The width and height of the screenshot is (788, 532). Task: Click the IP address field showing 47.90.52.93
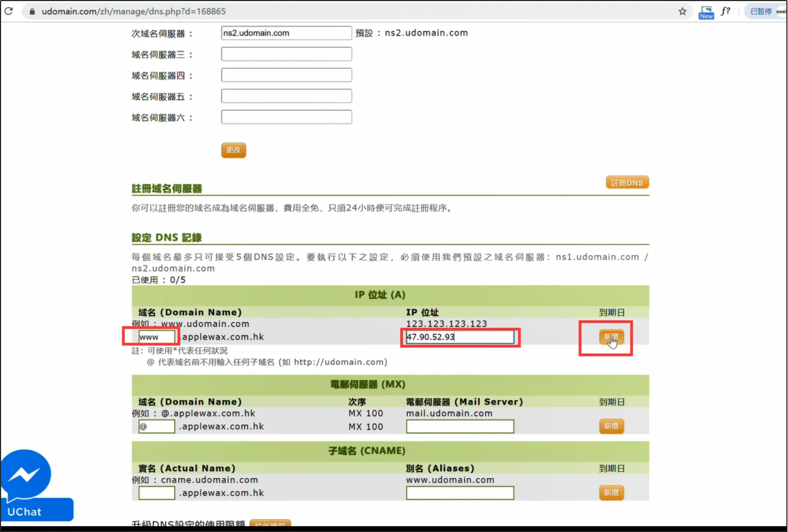pyautogui.click(x=459, y=337)
